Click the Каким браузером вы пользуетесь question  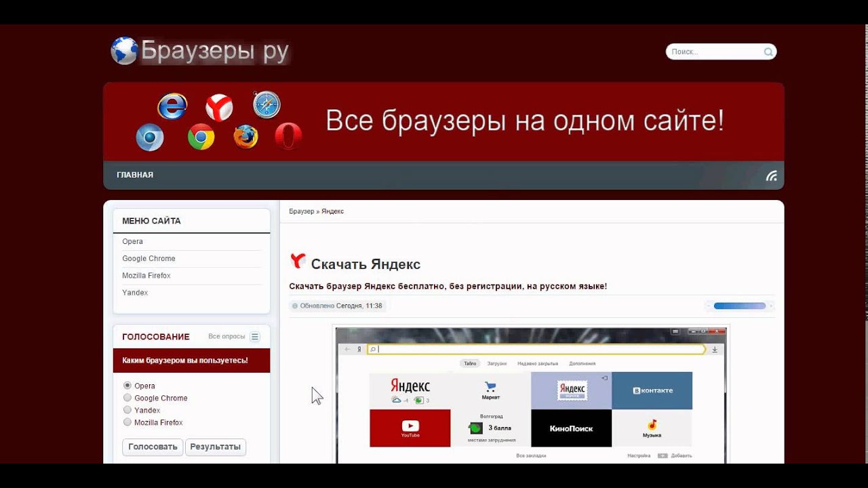tap(185, 361)
